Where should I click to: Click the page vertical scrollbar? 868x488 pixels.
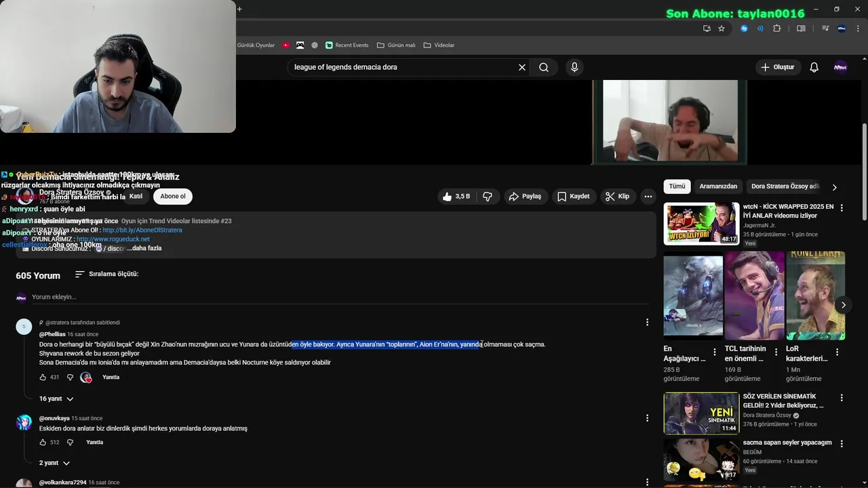coord(863,173)
